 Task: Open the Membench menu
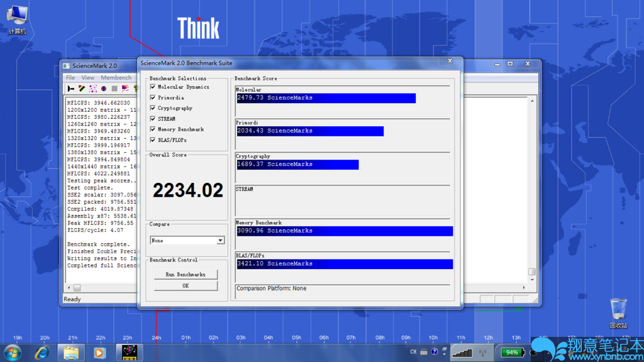click(x=116, y=77)
